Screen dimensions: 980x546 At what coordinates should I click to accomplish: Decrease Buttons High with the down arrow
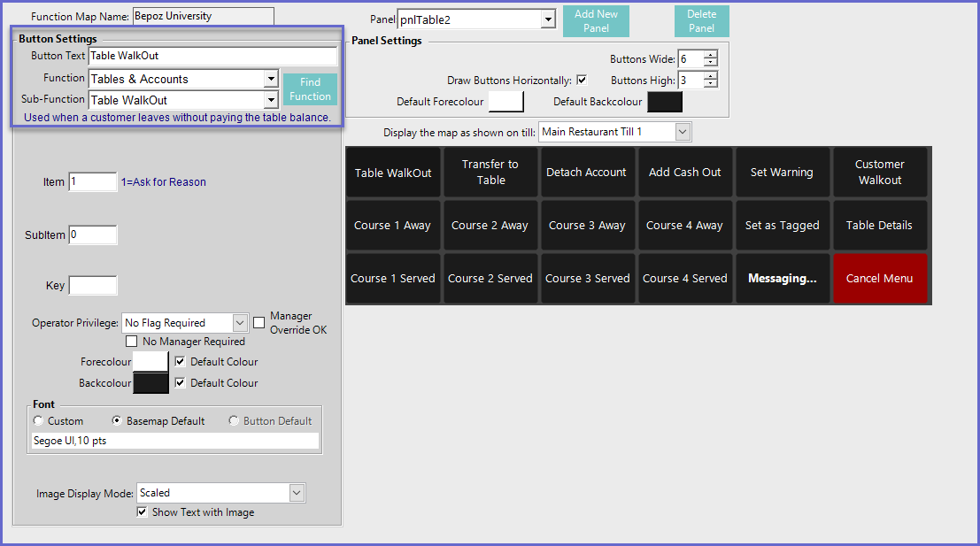711,84
